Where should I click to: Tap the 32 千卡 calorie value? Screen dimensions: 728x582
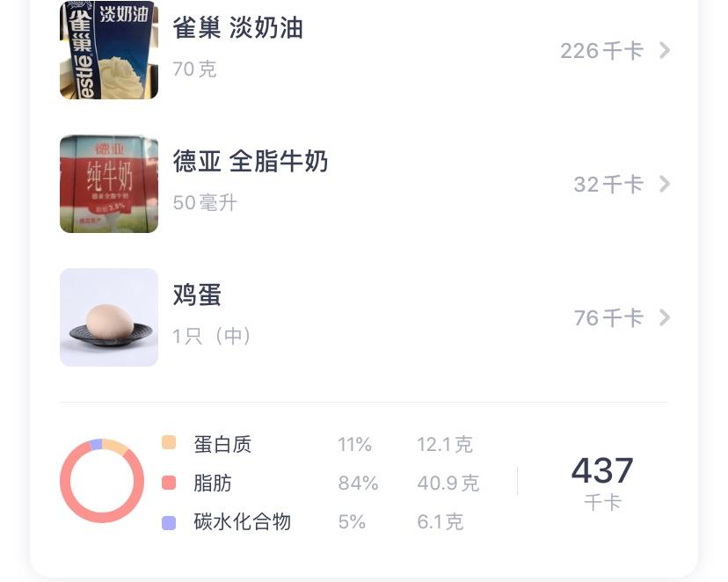click(608, 185)
